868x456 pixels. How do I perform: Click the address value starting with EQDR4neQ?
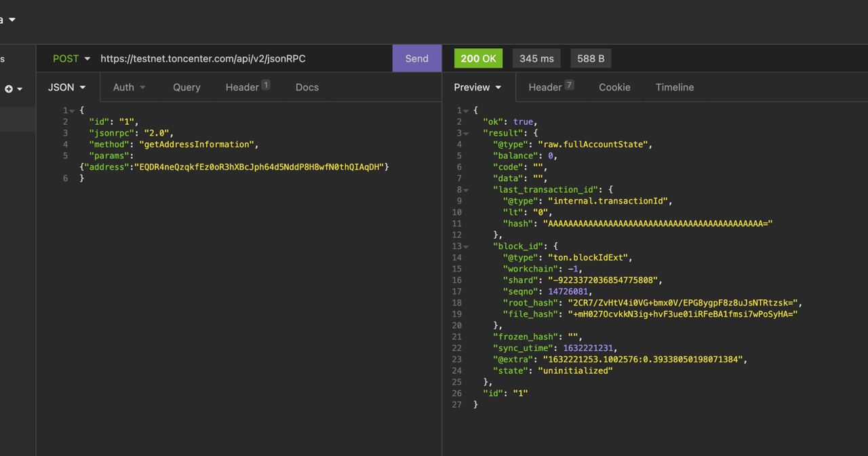[x=259, y=167]
